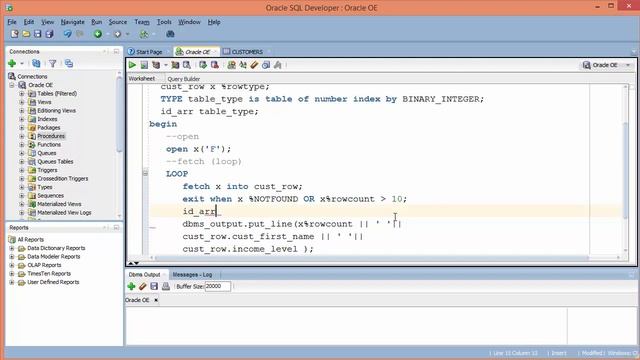Expand the OLAP Reports node
The width and height of the screenshot is (640, 360).
pyautogui.click(x=12, y=265)
